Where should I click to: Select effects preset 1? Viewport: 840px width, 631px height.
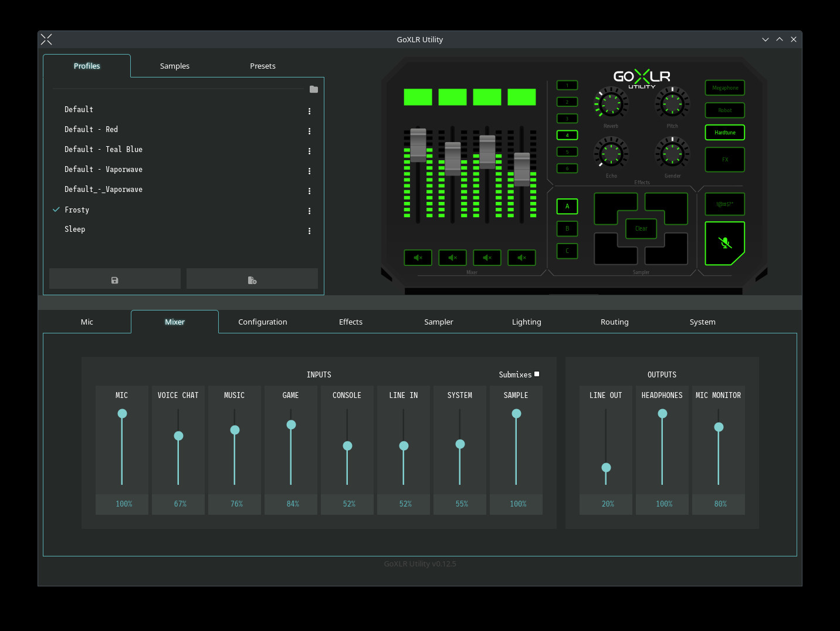tap(567, 85)
